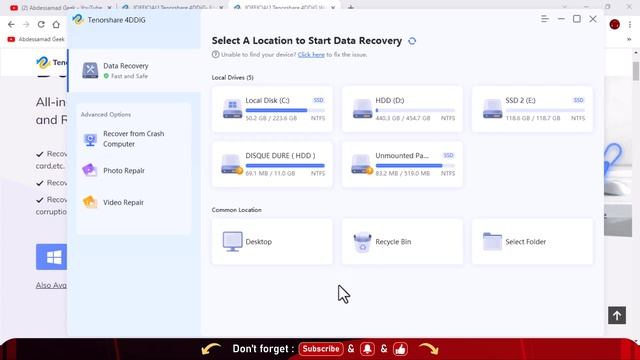The image size is (640, 360).
Task: Choose the Recycle Bin location card
Action: point(402,241)
